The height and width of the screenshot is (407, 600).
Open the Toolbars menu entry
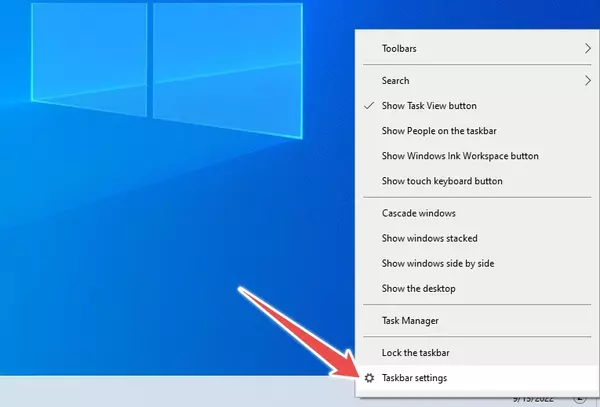(x=477, y=49)
